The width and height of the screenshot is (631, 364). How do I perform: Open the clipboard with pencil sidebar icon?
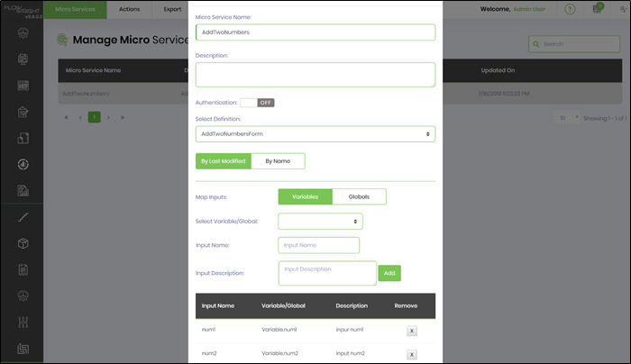click(x=23, y=112)
